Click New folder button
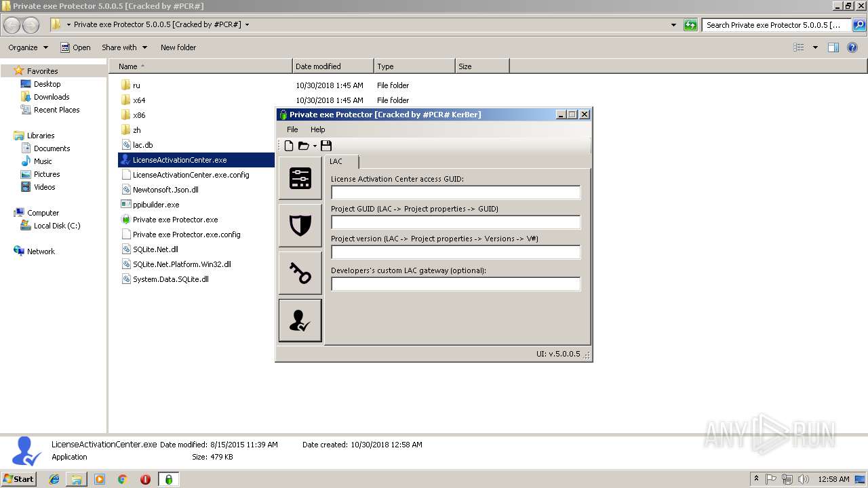This screenshot has width=868, height=488. point(178,47)
